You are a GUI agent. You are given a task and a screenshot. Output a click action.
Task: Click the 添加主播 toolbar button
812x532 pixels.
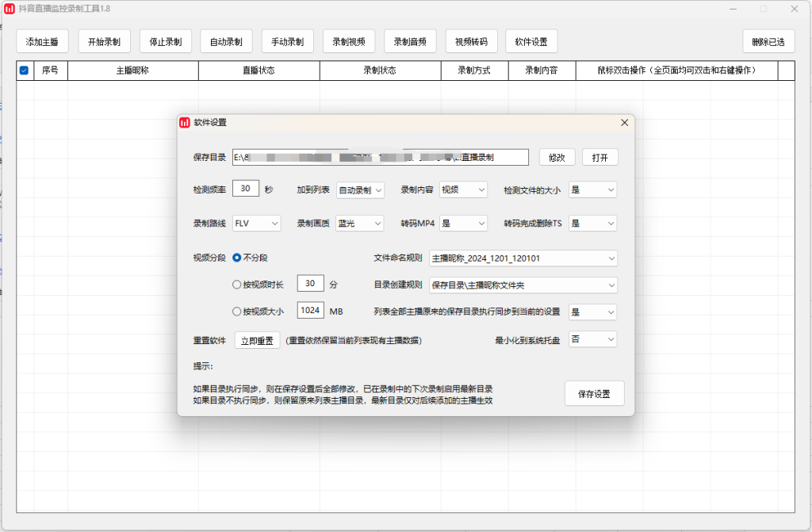click(42, 41)
